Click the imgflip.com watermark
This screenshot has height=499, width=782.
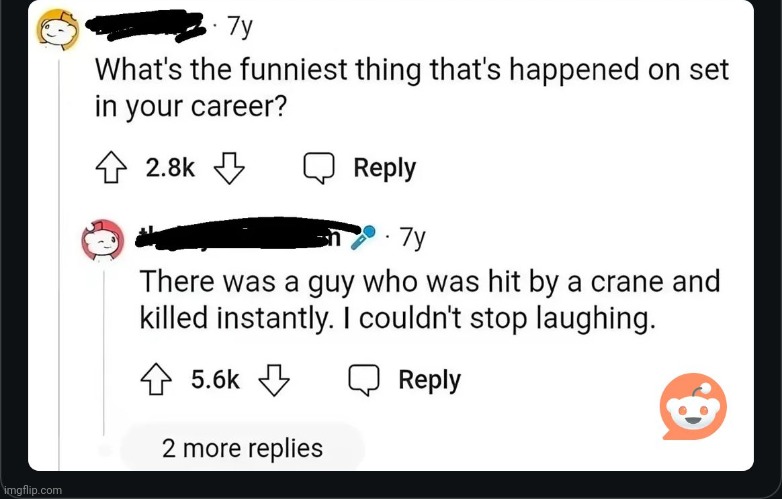[33, 490]
